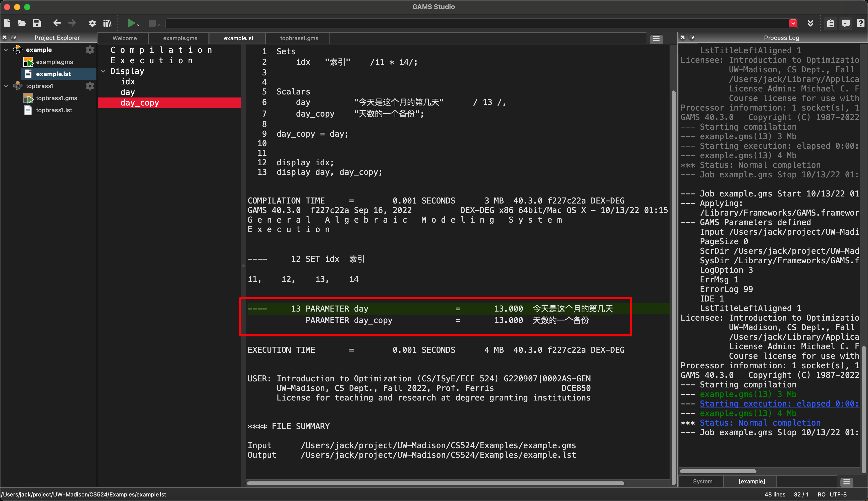Image resolution: width=868 pixels, height=501 pixels.
Task: Open the red parameter history dropdown
Action: pos(793,23)
